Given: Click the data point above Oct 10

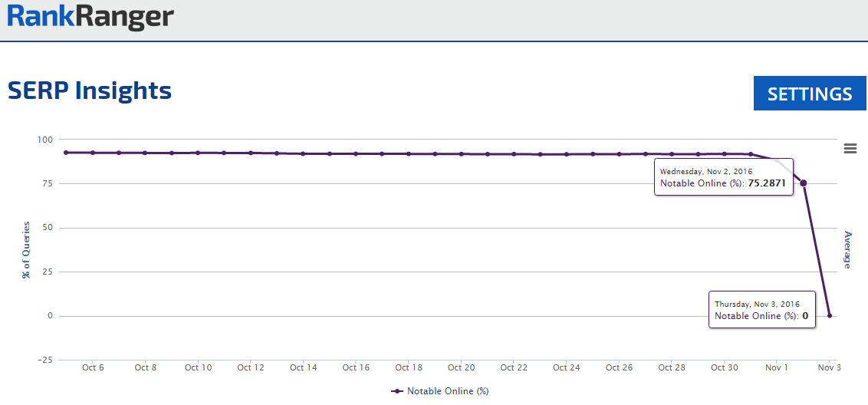Looking at the screenshot, I should [198, 153].
